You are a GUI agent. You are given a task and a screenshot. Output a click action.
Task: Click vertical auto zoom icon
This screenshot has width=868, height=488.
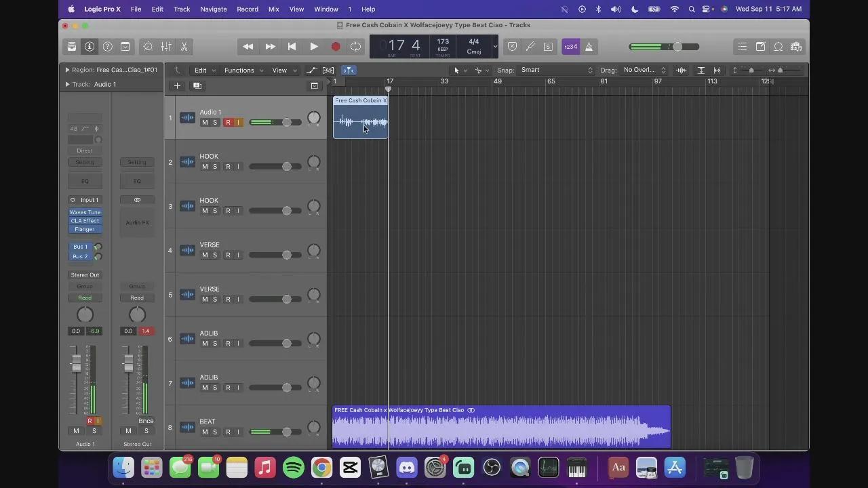point(701,70)
